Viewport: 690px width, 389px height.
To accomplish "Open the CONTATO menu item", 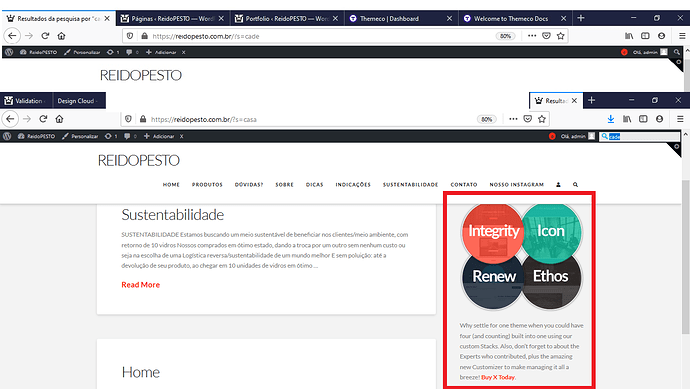I will tap(464, 184).
